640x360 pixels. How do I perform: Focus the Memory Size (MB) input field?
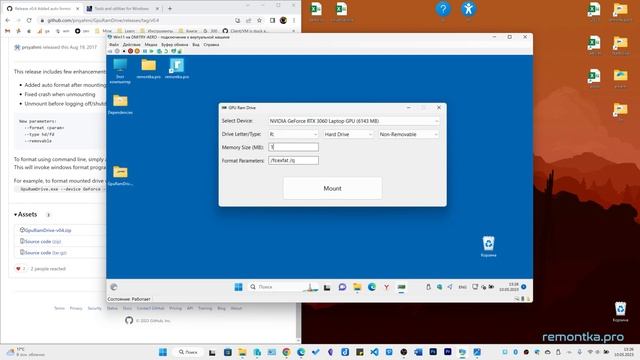pyautogui.click(x=293, y=147)
